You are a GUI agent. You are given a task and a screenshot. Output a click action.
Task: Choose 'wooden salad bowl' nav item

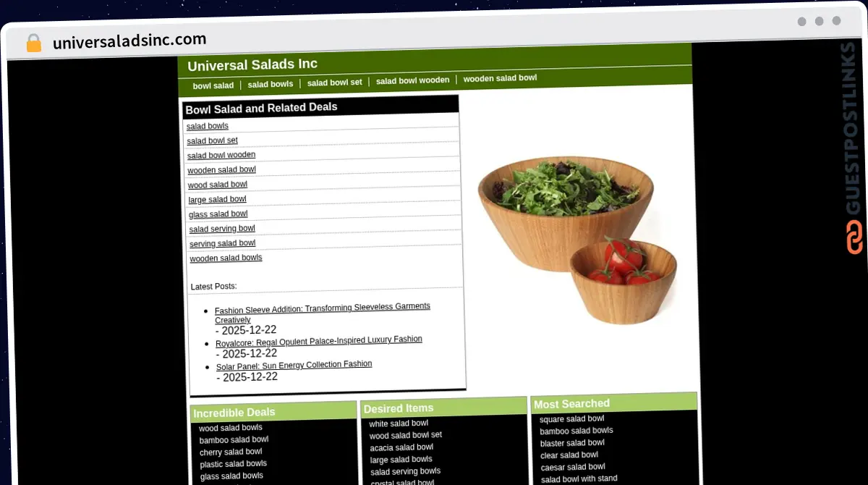[x=500, y=78]
